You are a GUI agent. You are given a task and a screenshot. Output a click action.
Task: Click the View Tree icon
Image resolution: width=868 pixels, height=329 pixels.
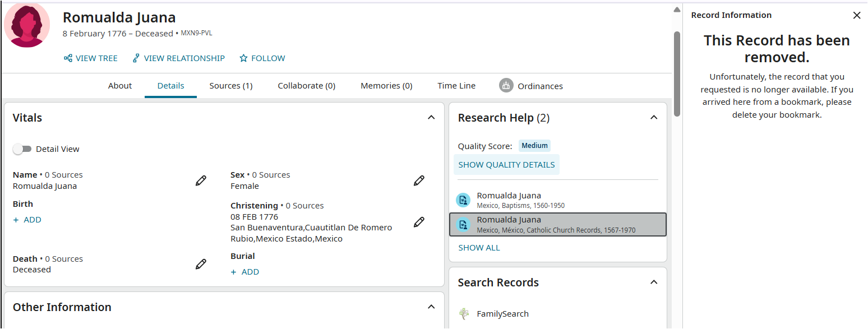point(68,58)
